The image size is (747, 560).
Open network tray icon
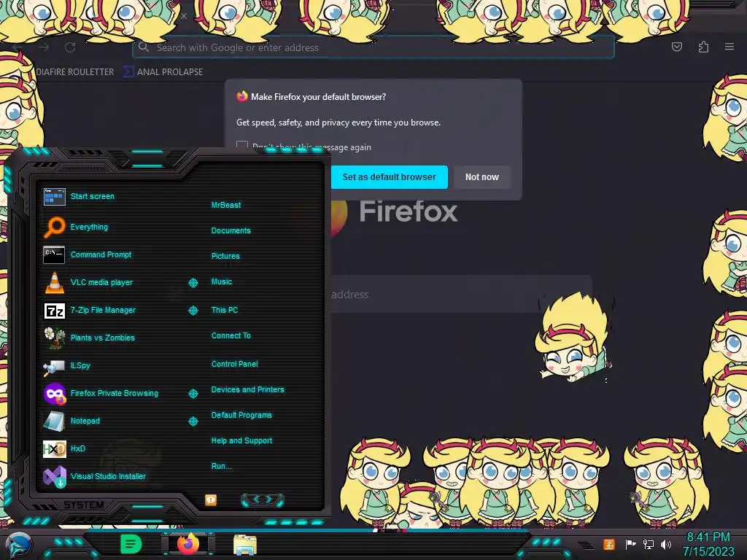[649, 544]
